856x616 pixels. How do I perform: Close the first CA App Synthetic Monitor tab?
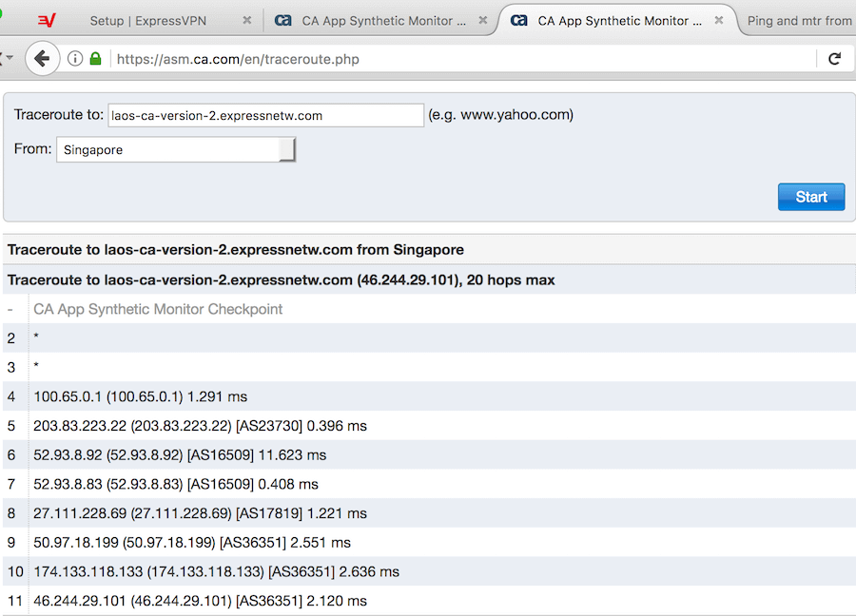click(x=482, y=20)
